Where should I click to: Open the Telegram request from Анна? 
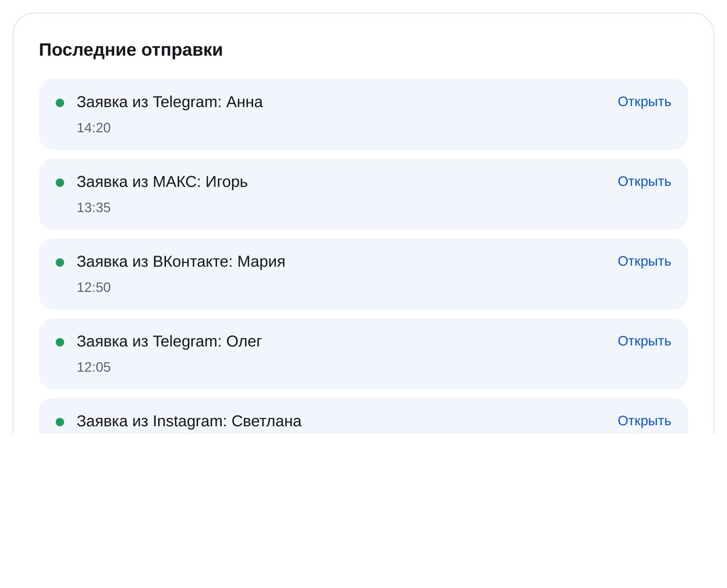[x=644, y=102]
